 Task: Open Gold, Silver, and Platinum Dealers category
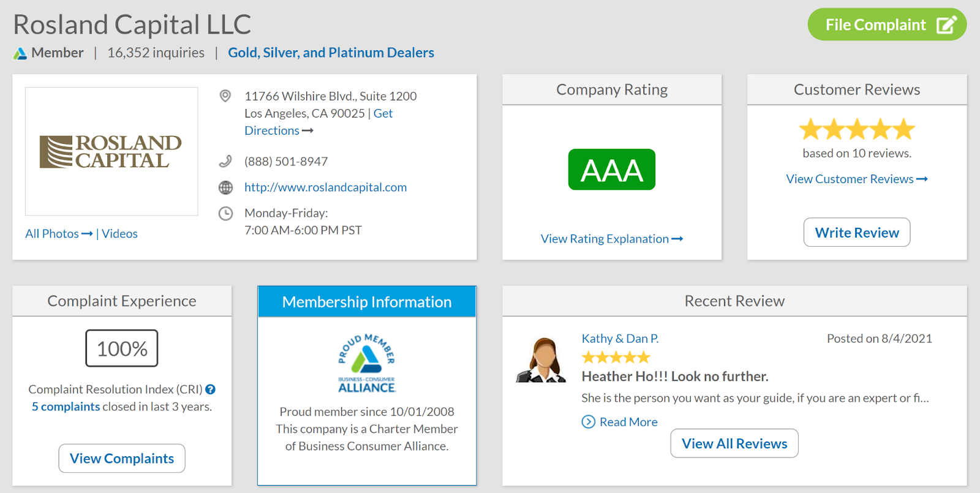click(331, 53)
